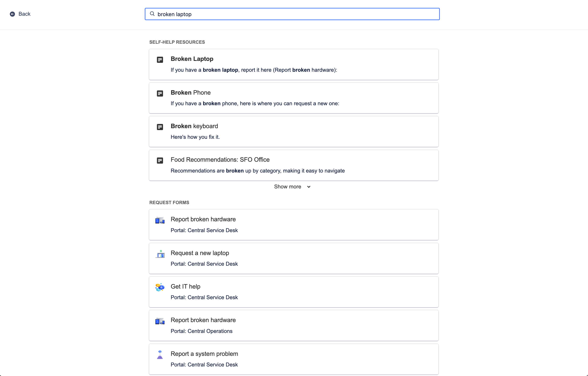Click the devices icon beside Report broken hardware

[160, 220]
